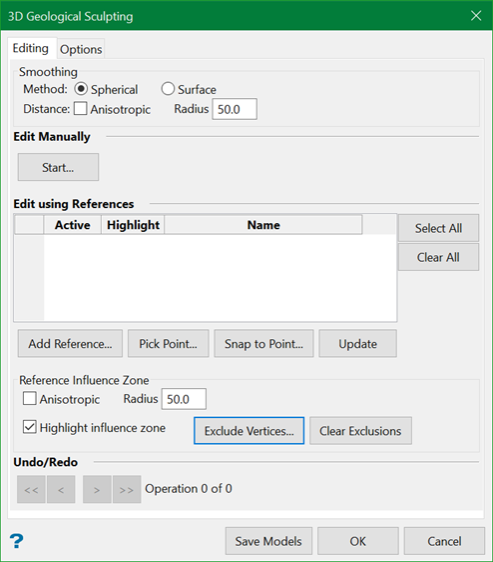Click into the Smoothing Radius field
Image resolution: width=493 pixels, height=562 pixels.
pyautogui.click(x=234, y=109)
